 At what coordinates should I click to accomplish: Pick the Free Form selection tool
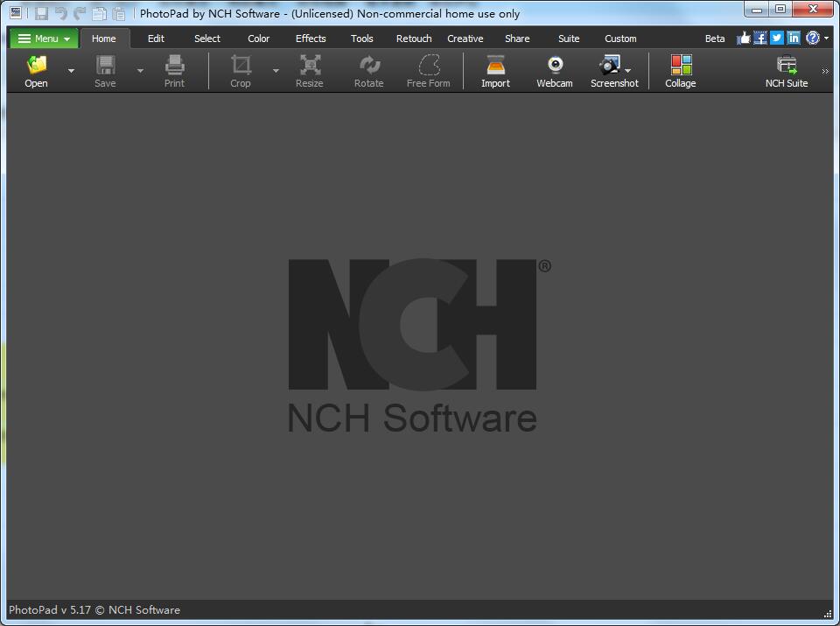[x=429, y=71]
